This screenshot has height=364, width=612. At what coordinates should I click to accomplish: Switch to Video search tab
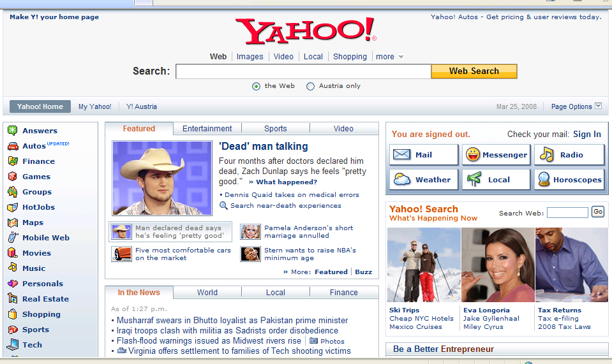point(283,57)
